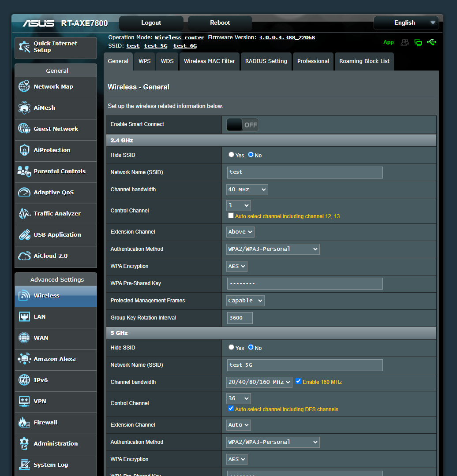457x476 pixels.
Task: Click the ASUS logo
Action: [38, 23]
